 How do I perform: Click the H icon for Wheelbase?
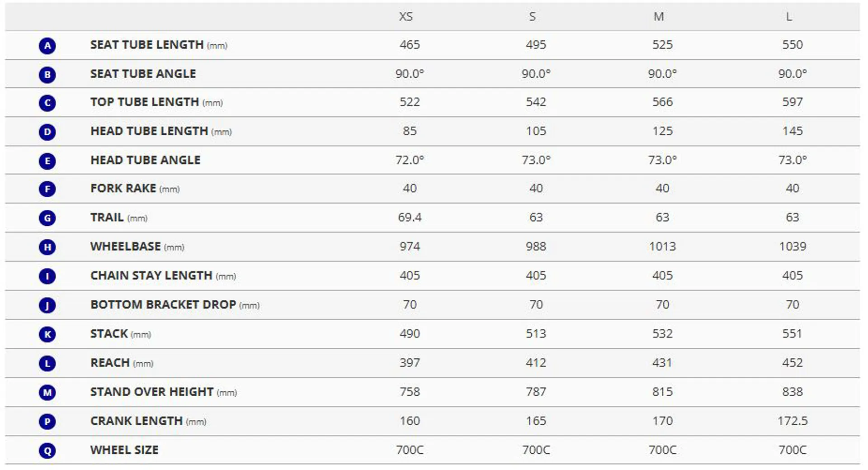click(x=47, y=247)
